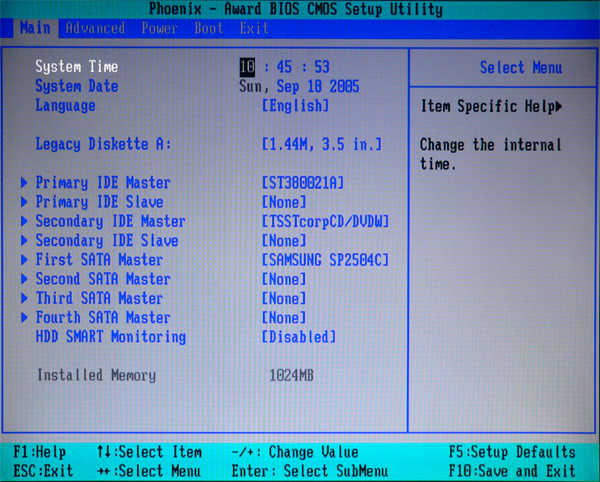Expand arrow beside Second SATA Master

pyautogui.click(x=24, y=278)
